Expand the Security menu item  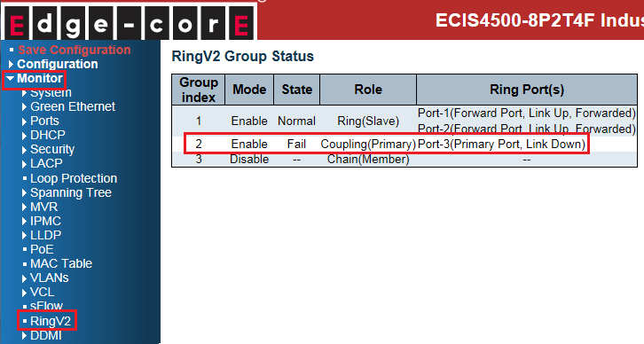52,150
